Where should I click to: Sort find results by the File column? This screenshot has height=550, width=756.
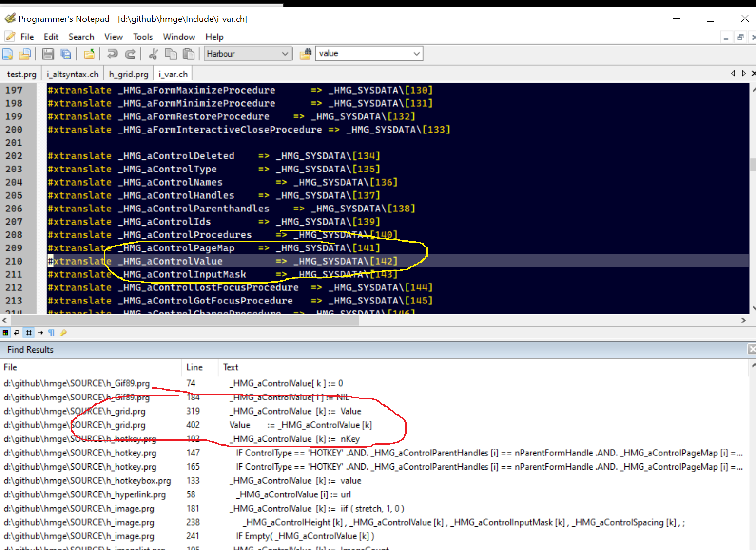(x=91, y=367)
